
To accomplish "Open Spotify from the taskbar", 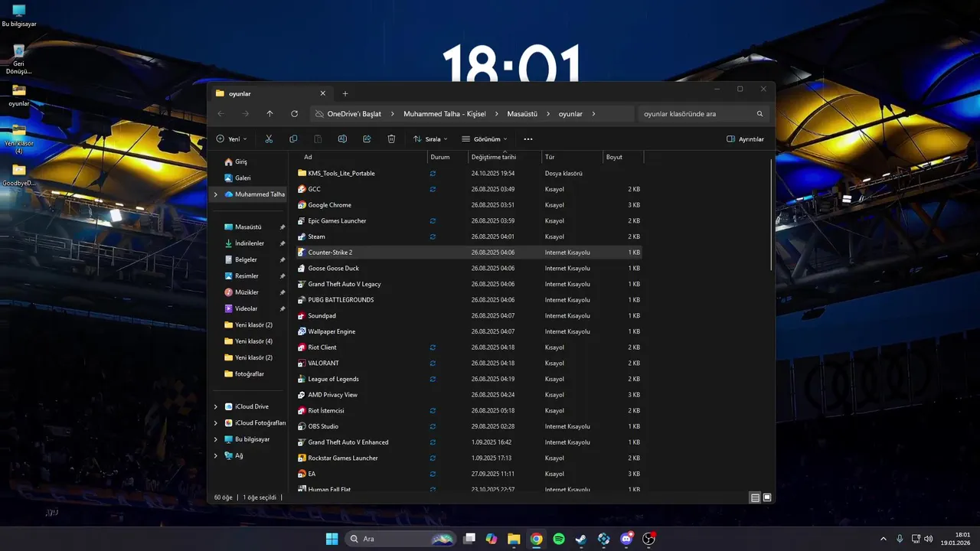I will pyautogui.click(x=559, y=539).
